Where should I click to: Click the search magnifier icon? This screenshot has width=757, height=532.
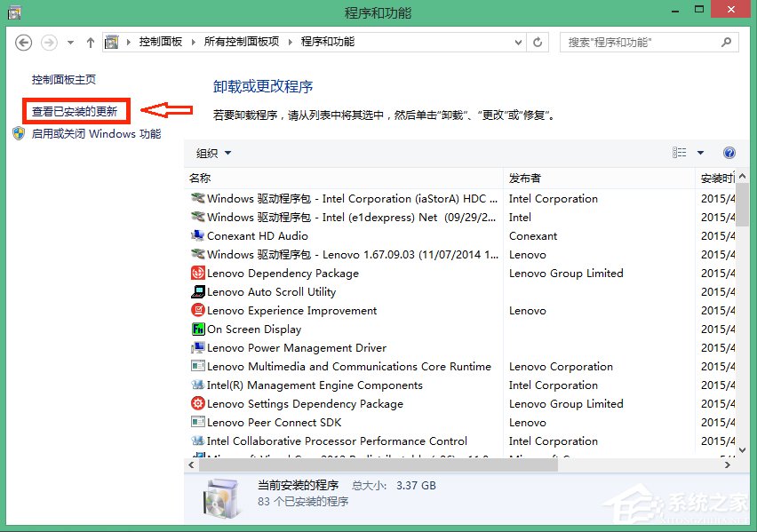pos(727,42)
